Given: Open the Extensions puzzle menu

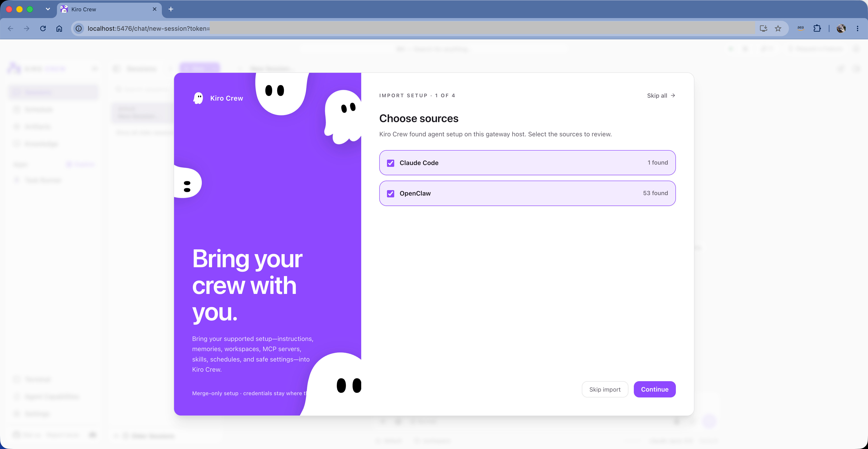Looking at the screenshot, I should tap(817, 28).
